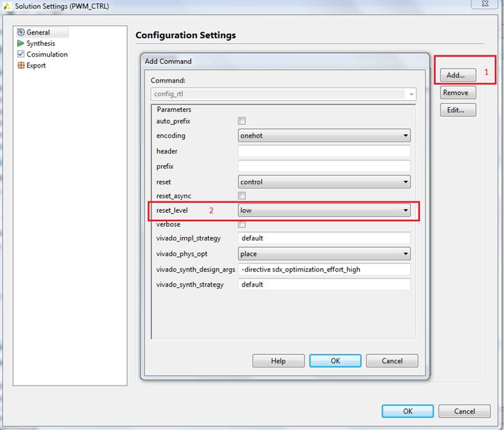This screenshot has width=504, height=430.
Task: Click the green Synthesis arrow icon
Action: point(20,43)
